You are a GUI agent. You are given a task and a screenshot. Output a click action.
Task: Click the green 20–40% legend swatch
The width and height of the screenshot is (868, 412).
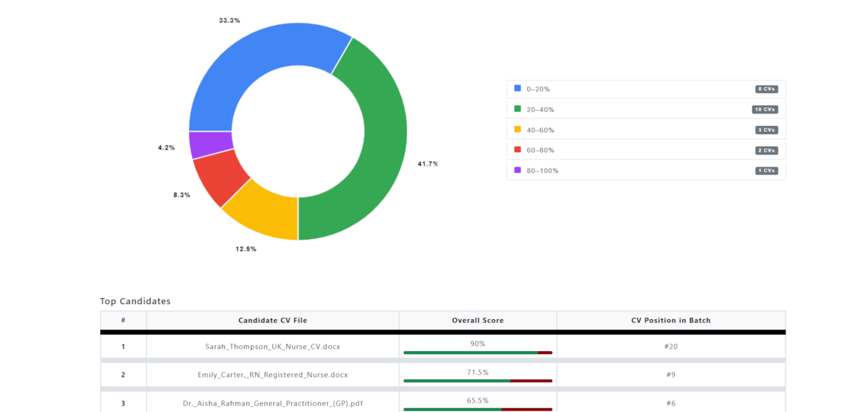[x=518, y=109]
